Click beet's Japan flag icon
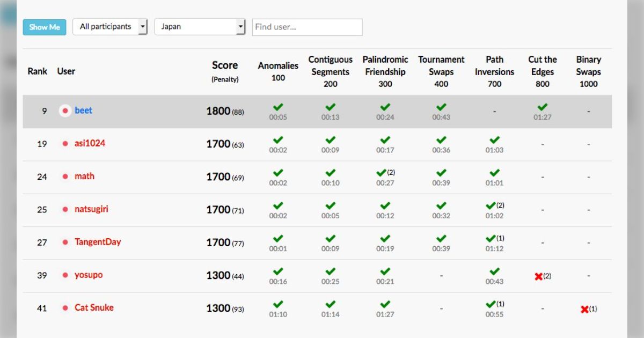Viewport: 644px width, 338px height. (65, 111)
